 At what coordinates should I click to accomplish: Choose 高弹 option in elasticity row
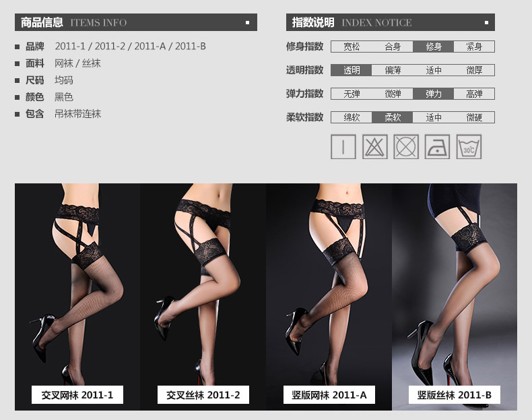pyautogui.click(x=474, y=94)
